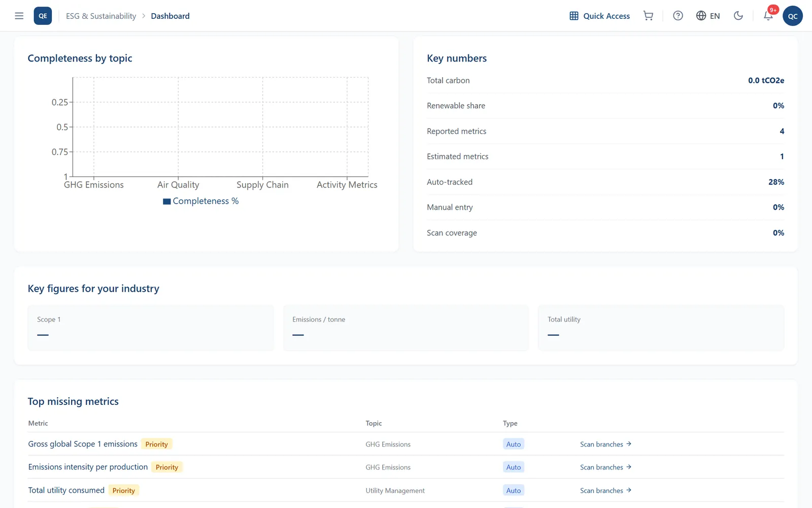Click the QE app logo

click(43, 16)
